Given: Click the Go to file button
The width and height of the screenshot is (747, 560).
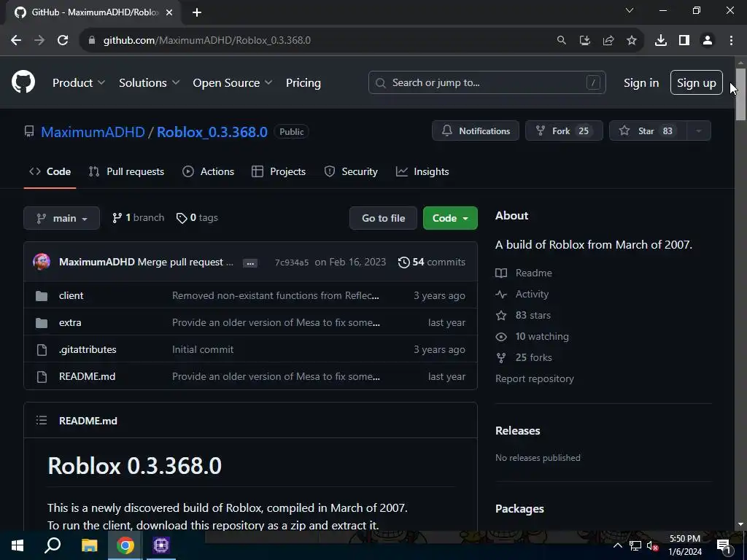Looking at the screenshot, I should (x=383, y=218).
